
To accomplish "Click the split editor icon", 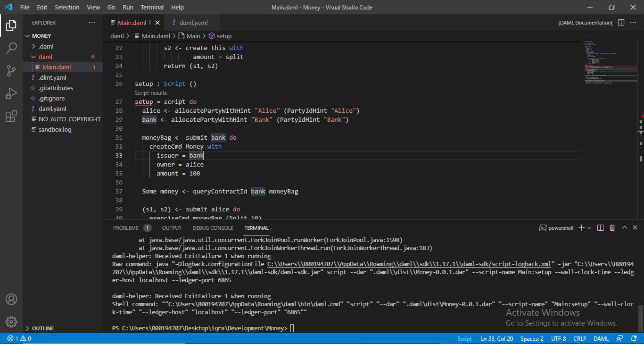I will point(621,23).
